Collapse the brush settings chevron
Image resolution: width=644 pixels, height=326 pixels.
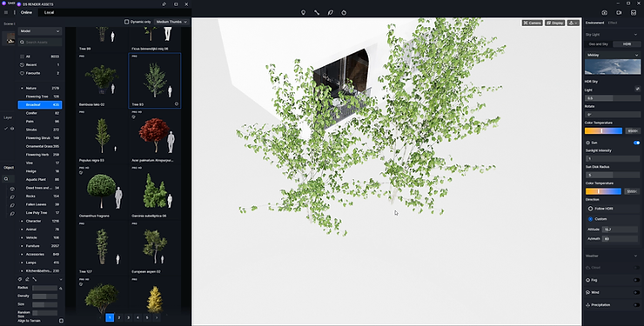pos(61,280)
